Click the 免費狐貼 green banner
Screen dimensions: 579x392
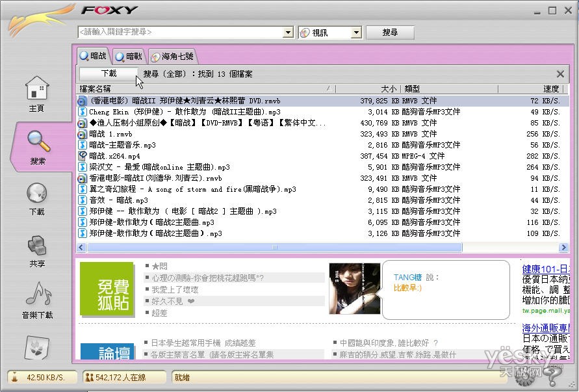click(107, 289)
